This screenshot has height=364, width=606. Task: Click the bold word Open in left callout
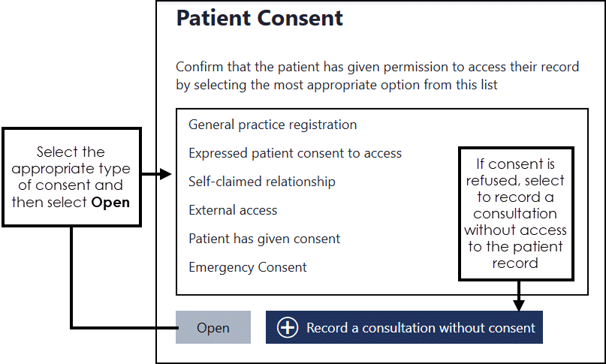click(115, 203)
